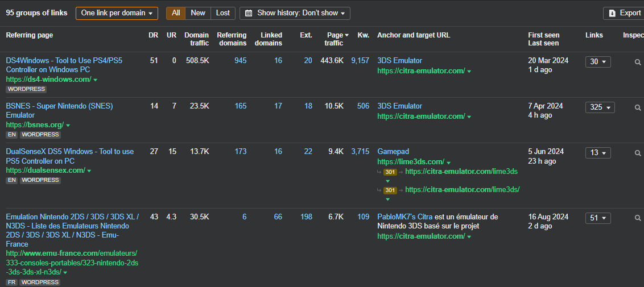Switch to the Lost links tab
Image resolution: width=644 pixels, height=287 pixels.
pos(223,13)
